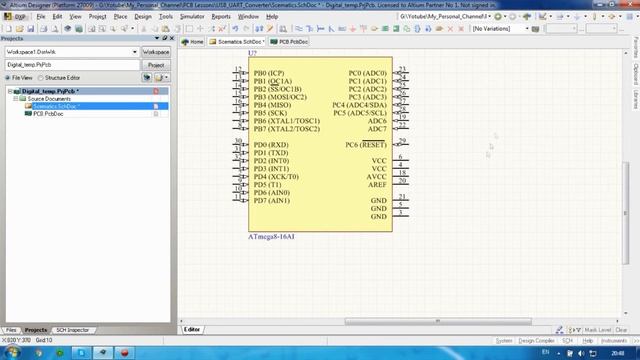640x360 pixels.
Task: Select Scematics.SchDoc in the project tree
Action: pos(56,106)
